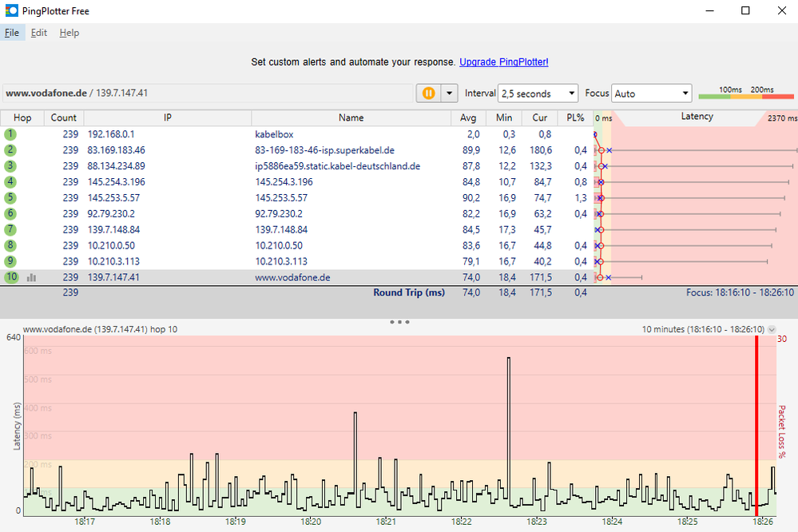Click IP cell 92.79.230.2
Screen dimensions: 798x532
coord(111,214)
